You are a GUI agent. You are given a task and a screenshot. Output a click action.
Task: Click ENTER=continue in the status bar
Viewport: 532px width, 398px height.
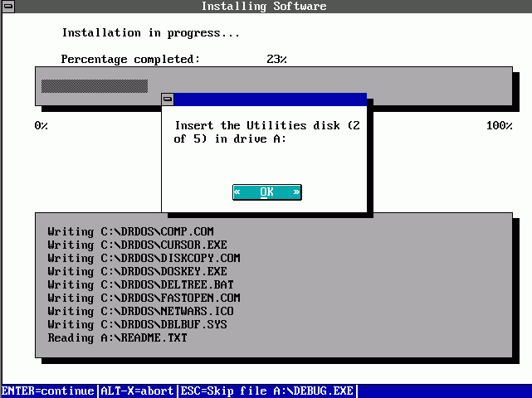[48, 391]
